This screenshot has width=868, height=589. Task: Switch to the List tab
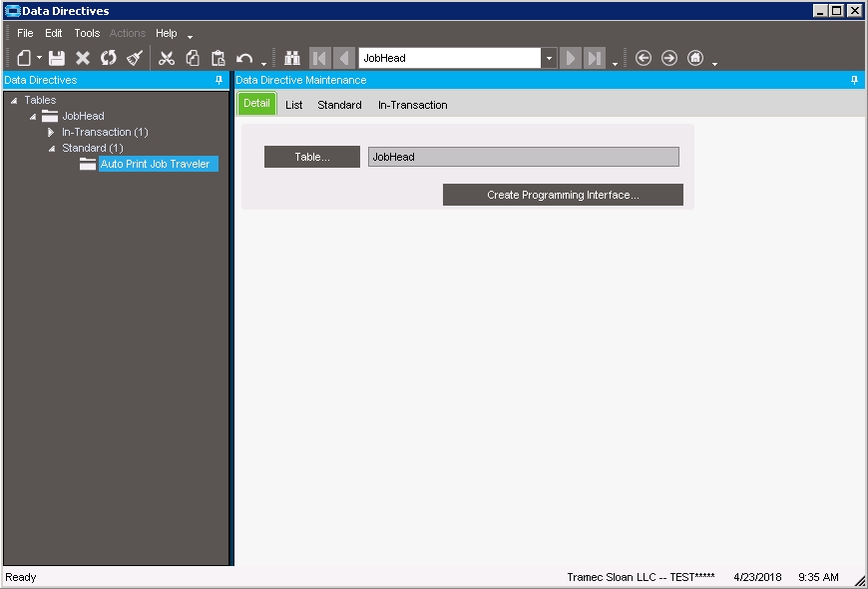(x=294, y=105)
